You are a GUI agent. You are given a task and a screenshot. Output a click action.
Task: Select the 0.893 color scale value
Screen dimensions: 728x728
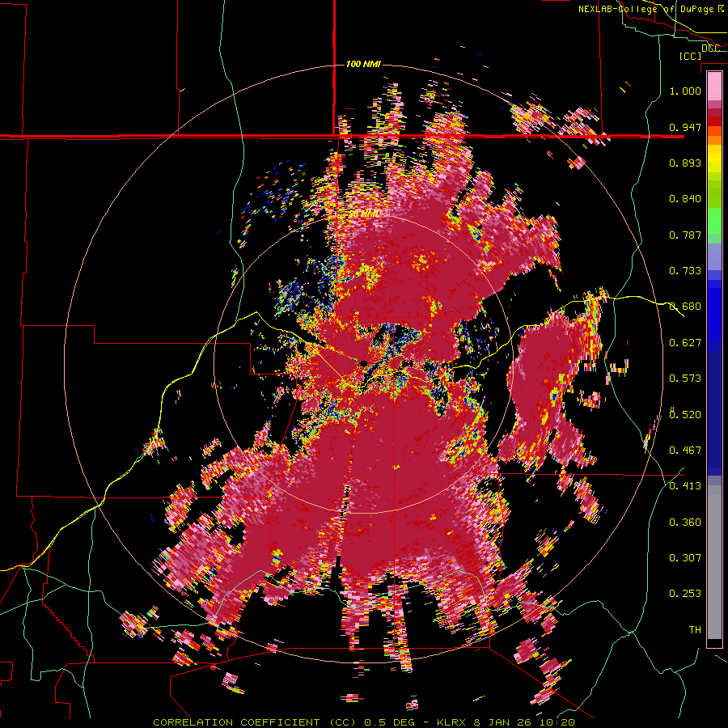pyautogui.click(x=685, y=163)
